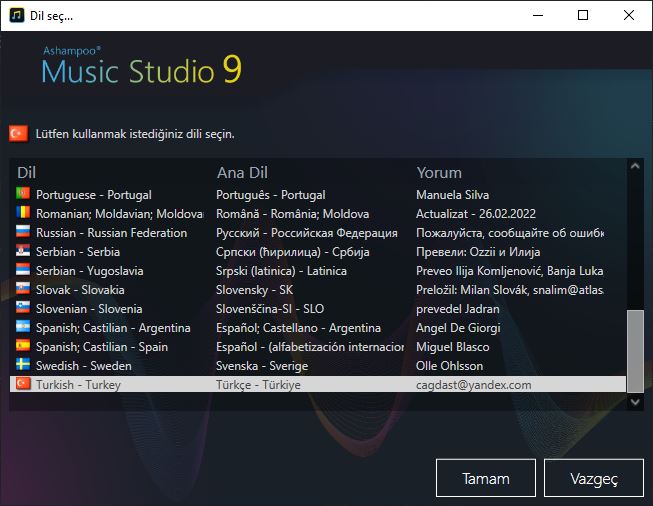Close the Dil seç dialog

point(629,15)
